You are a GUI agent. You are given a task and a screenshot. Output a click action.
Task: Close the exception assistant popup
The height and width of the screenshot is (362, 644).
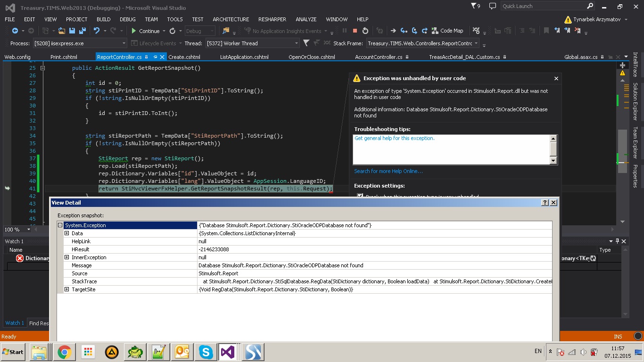(x=556, y=78)
